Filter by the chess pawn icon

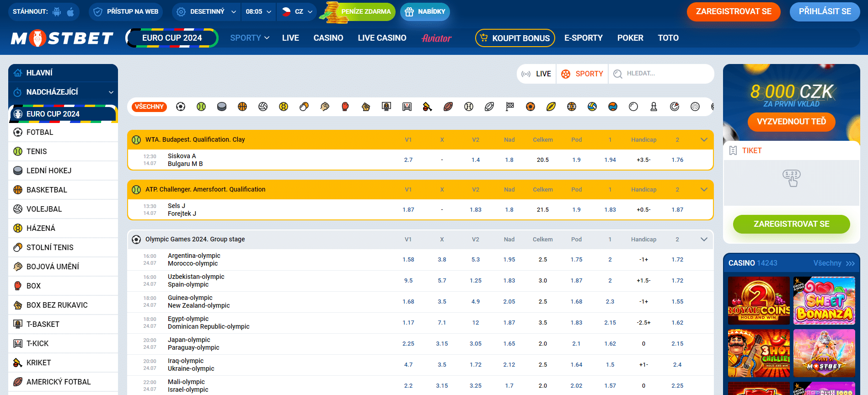pos(654,107)
